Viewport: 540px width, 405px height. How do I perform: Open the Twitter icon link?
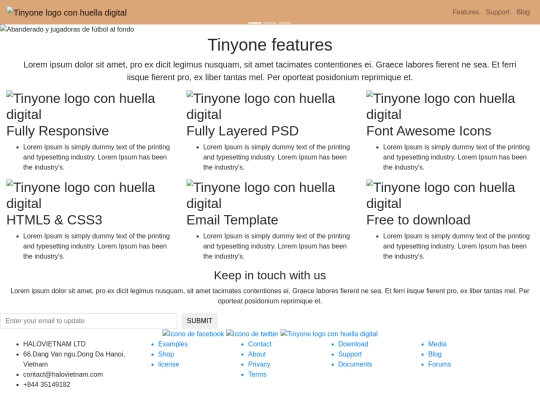pos(252,334)
